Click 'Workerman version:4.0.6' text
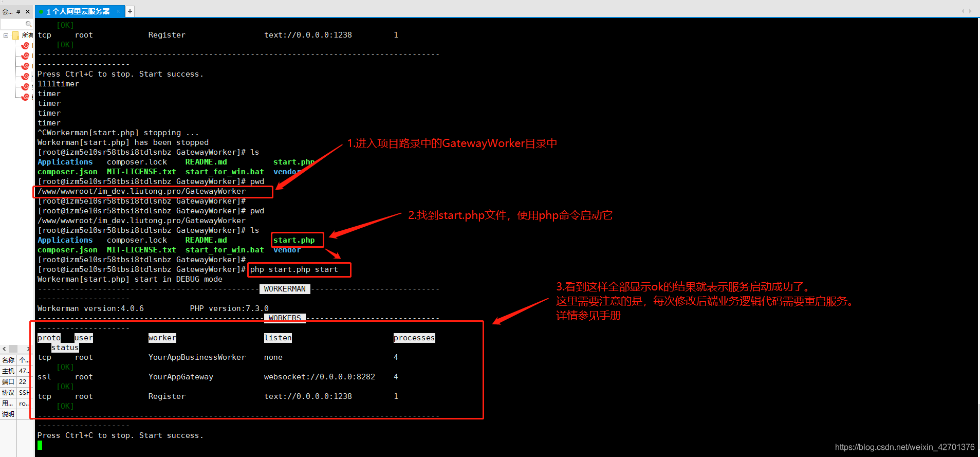The width and height of the screenshot is (980, 457). 90,308
